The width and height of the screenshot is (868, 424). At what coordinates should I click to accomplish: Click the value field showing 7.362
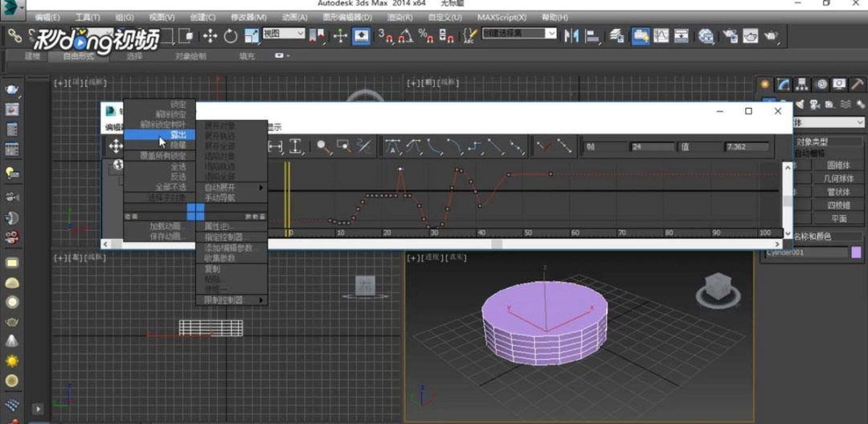[746, 147]
